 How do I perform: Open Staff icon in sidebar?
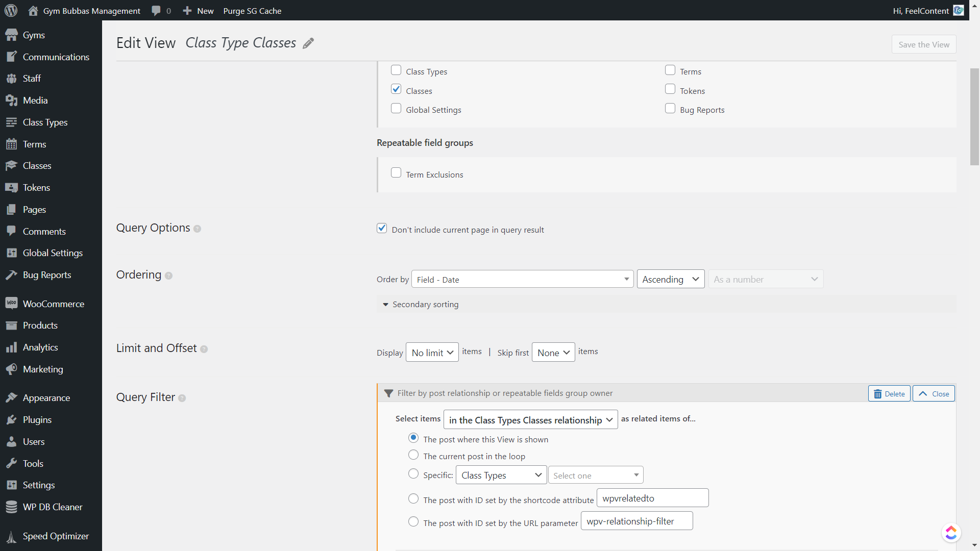point(11,79)
